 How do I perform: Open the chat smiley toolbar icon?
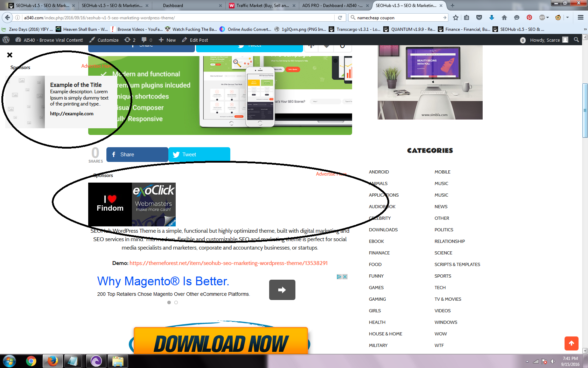click(517, 18)
